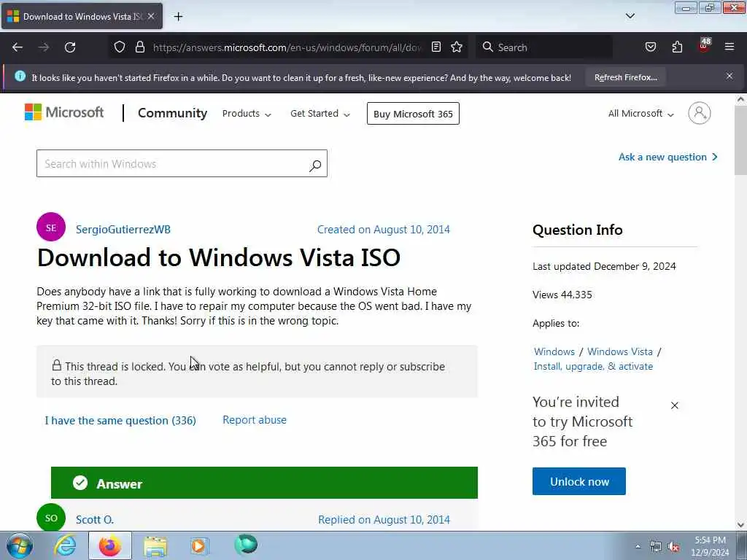
Task: Click the Created on August 10, 2014 link
Action: [x=384, y=230]
